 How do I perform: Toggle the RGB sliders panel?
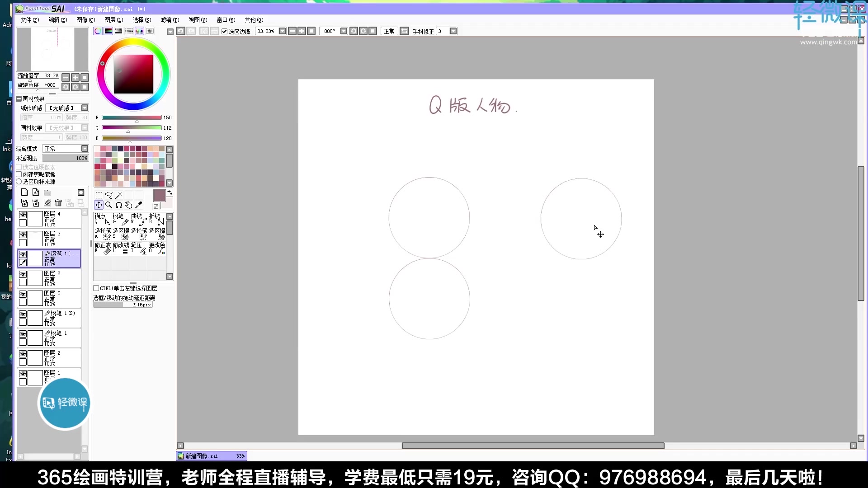[108, 31]
